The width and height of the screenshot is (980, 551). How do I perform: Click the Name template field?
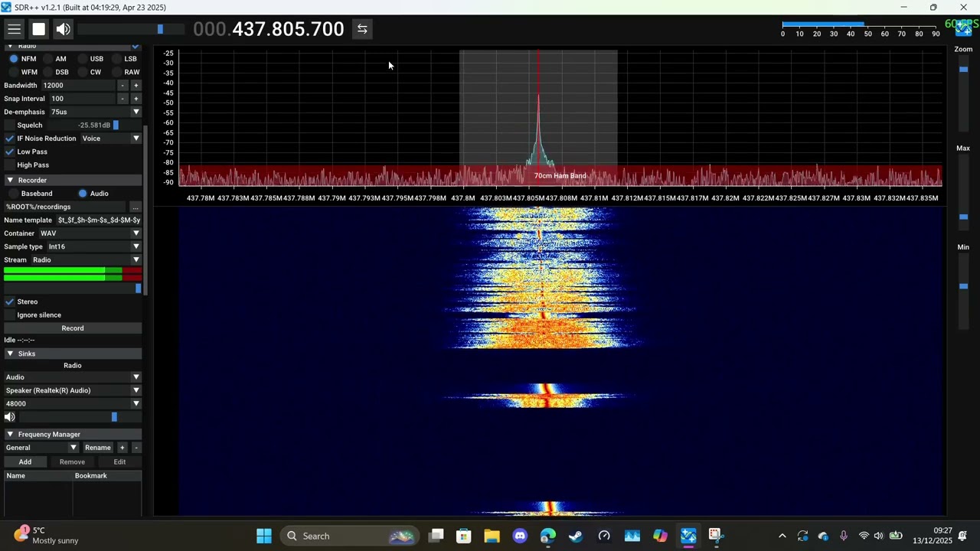click(x=99, y=220)
